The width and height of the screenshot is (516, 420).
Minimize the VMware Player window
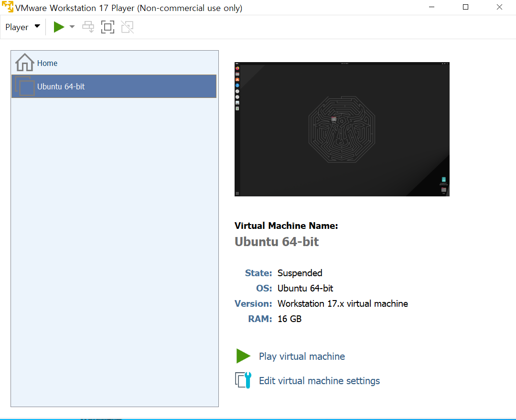click(432, 7)
